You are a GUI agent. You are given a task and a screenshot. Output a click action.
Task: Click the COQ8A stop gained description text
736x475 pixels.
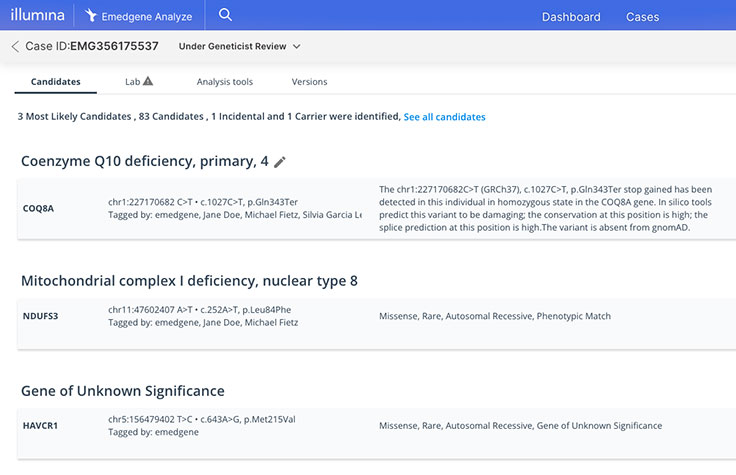point(545,208)
